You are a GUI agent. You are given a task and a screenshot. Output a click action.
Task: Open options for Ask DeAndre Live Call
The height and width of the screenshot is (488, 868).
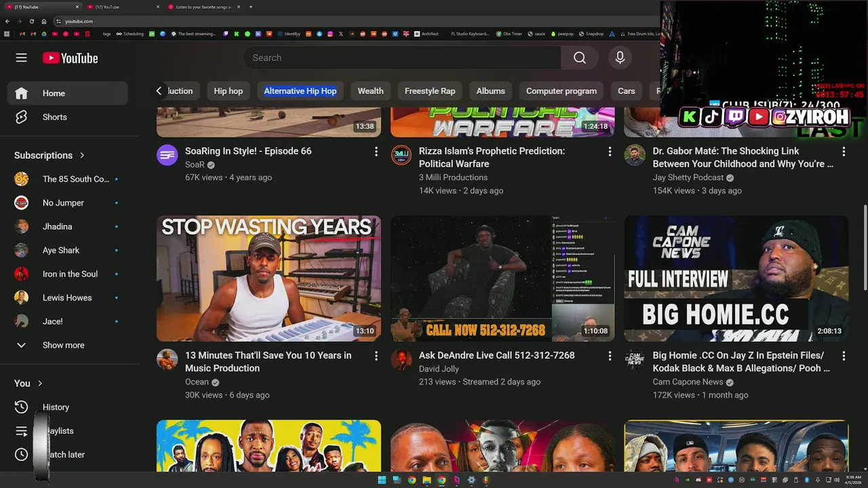(x=610, y=356)
